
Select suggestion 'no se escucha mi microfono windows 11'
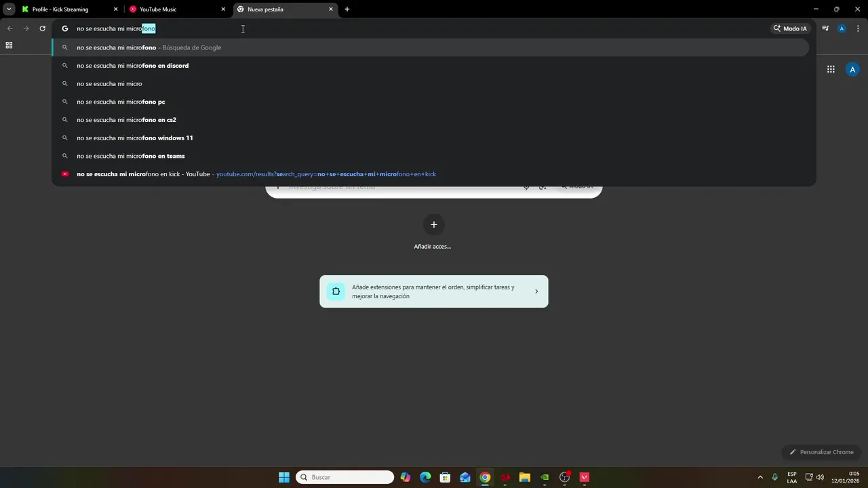[x=431, y=138]
